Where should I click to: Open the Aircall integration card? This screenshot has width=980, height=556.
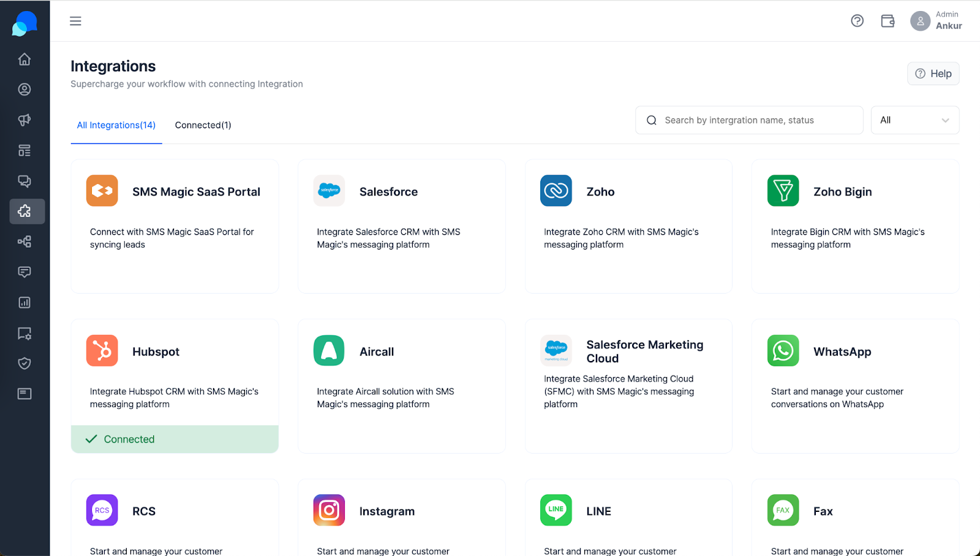pos(402,386)
